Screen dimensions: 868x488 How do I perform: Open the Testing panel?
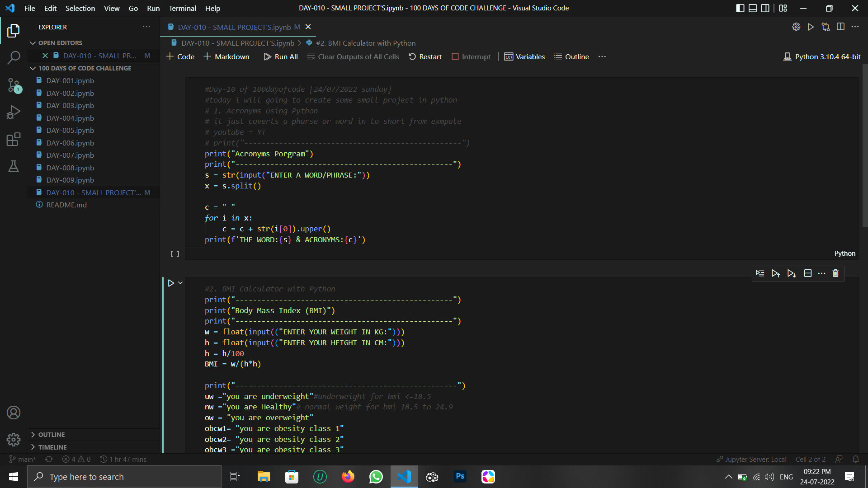point(14,166)
